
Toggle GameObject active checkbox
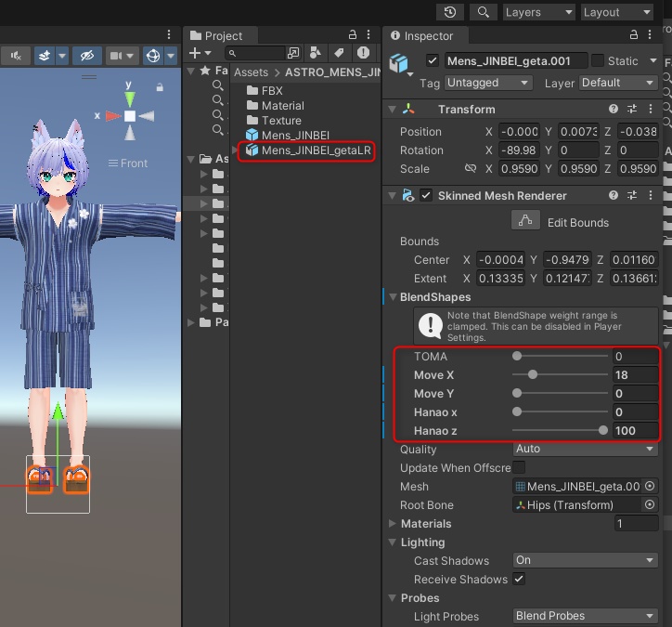[433, 61]
